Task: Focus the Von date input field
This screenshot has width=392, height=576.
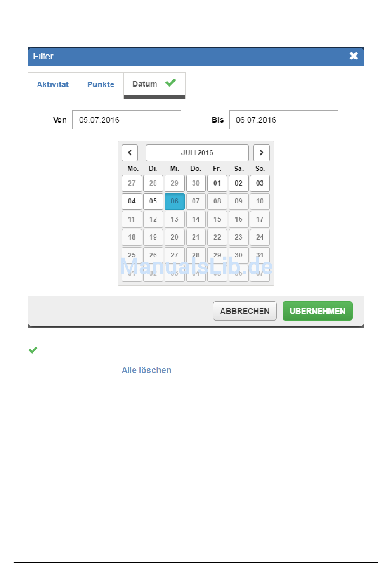Action: (x=126, y=120)
